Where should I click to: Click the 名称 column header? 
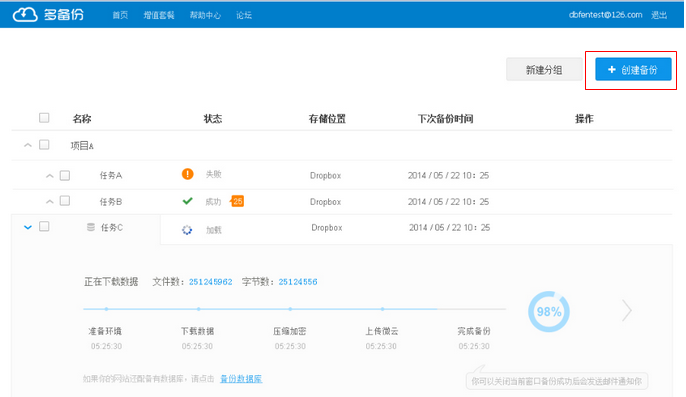82,119
